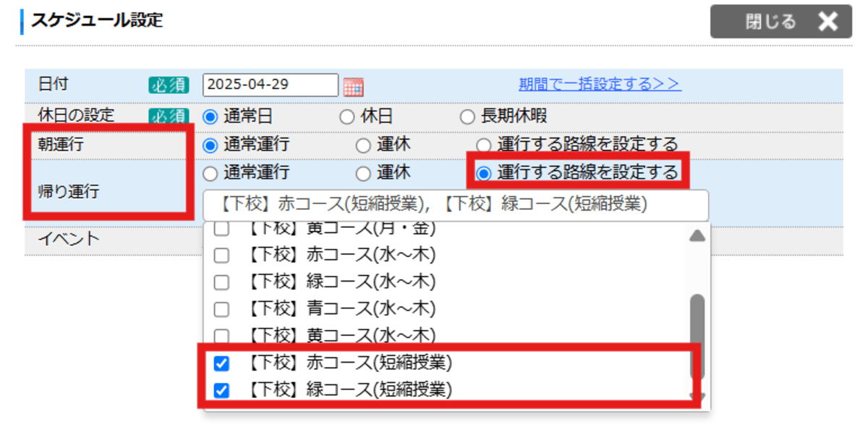This screenshot has width=868, height=427.
Task: Set 帰り運行 to 運休
Action: [363, 173]
